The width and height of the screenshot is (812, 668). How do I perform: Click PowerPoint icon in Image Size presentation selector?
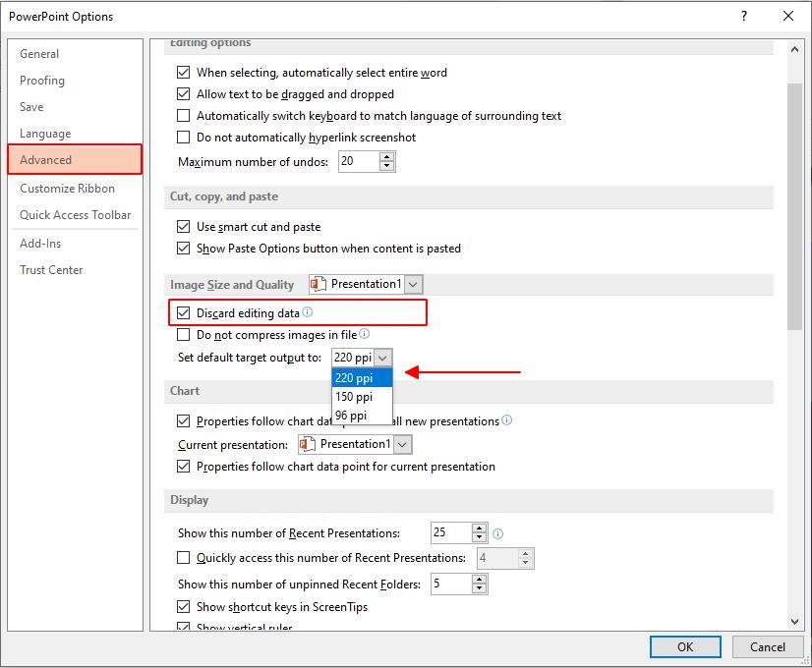[x=319, y=284]
